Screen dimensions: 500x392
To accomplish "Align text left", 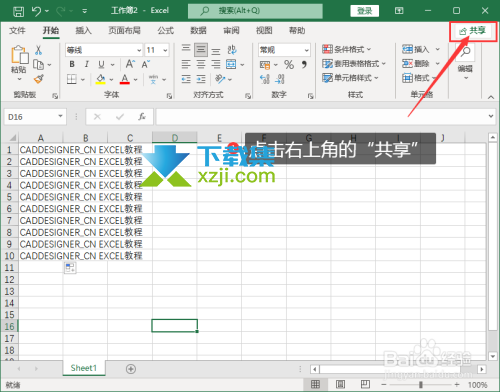I will pos(186,64).
